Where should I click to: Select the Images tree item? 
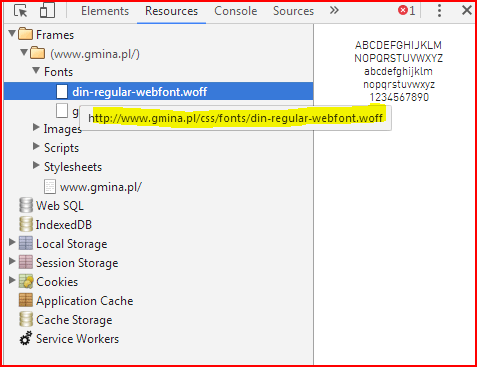pyautogui.click(x=63, y=129)
